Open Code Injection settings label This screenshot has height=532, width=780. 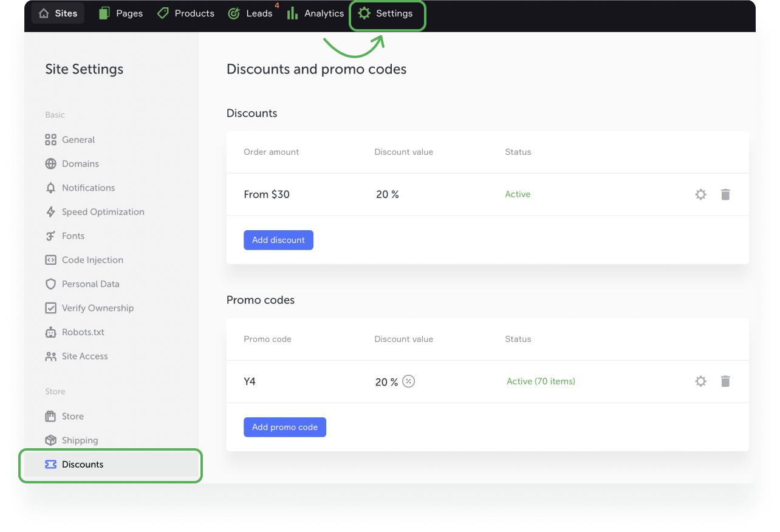click(92, 260)
